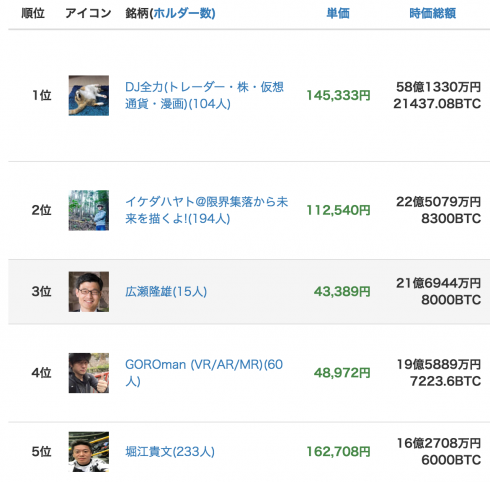This screenshot has width=490, height=482.
Task: Sort ranking by 単価 column
Action: [338, 13]
